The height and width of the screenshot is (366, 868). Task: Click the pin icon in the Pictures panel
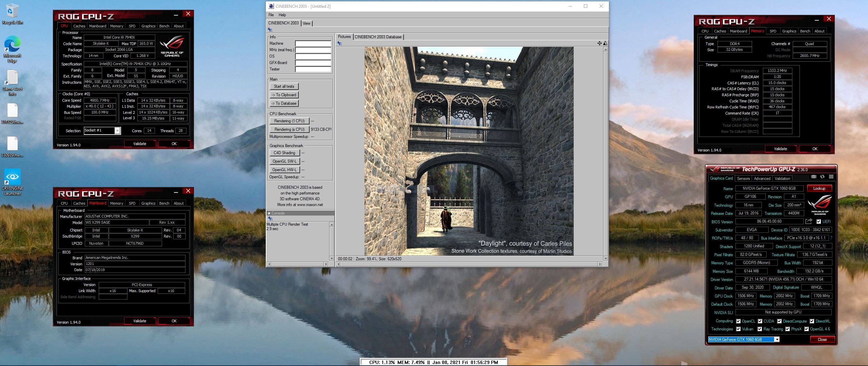click(x=339, y=43)
